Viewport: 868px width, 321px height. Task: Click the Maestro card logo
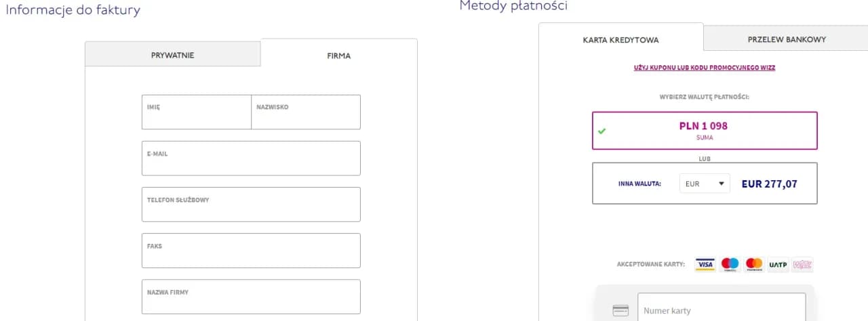click(730, 264)
